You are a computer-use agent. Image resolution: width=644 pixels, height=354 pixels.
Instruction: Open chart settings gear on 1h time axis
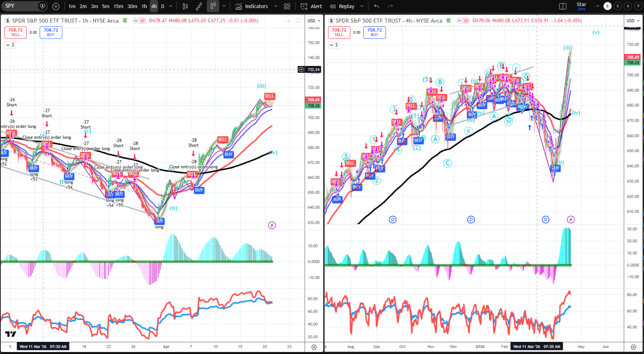click(314, 347)
